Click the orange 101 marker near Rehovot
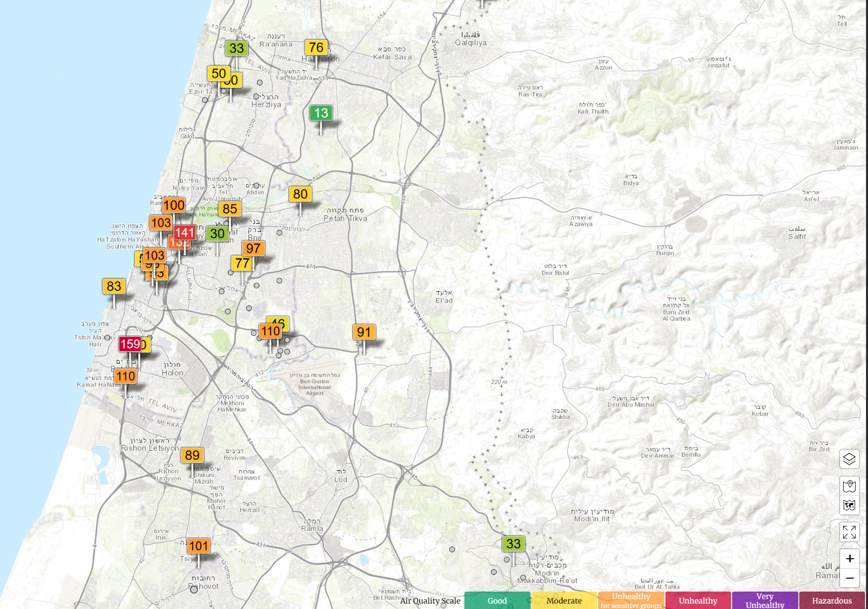The width and height of the screenshot is (868, 609). coord(198,546)
